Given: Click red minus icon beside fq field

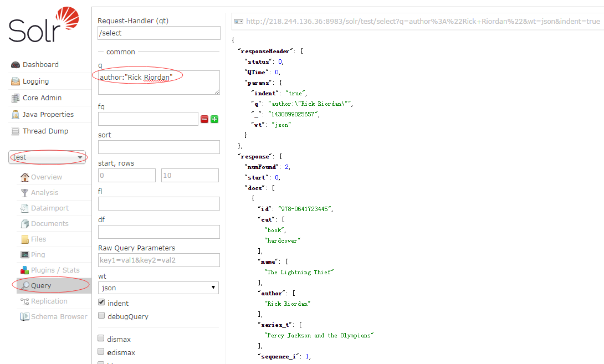Looking at the screenshot, I should (204, 119).
